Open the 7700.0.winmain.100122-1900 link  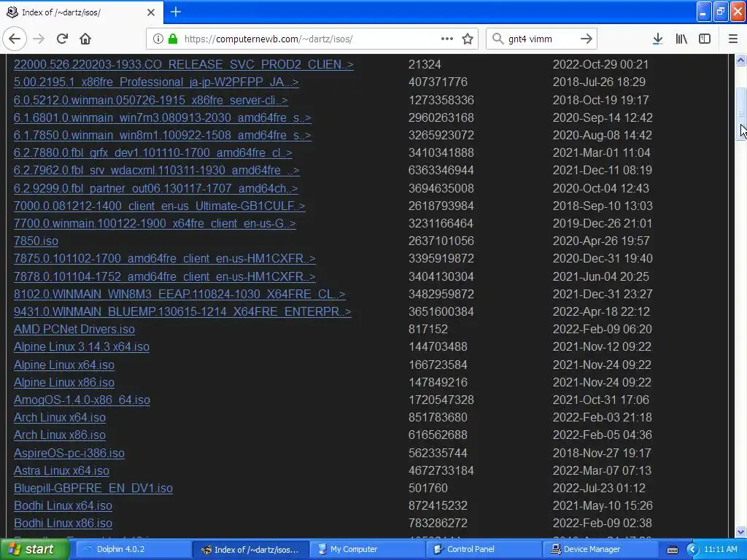point(155,223)
